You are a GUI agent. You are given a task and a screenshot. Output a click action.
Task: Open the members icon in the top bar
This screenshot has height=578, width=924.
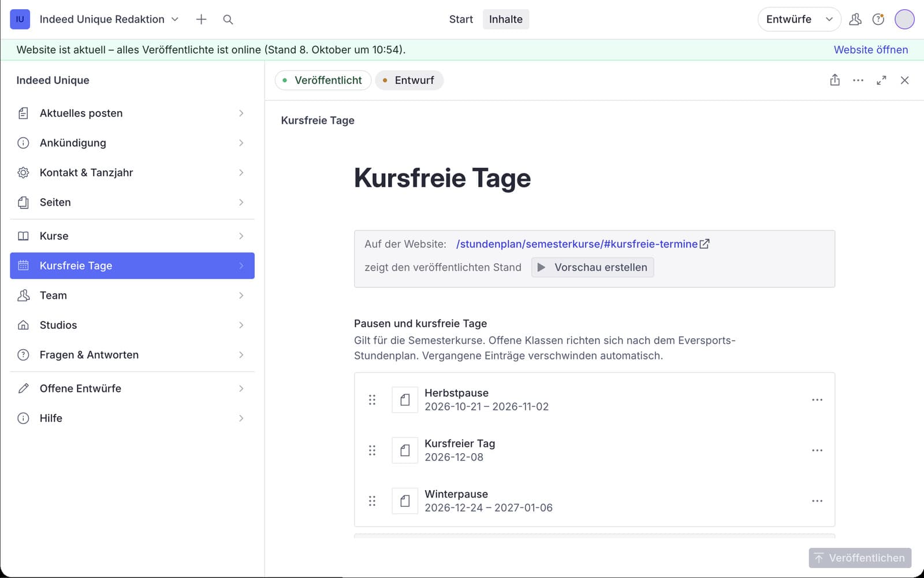tap(855, 20)
